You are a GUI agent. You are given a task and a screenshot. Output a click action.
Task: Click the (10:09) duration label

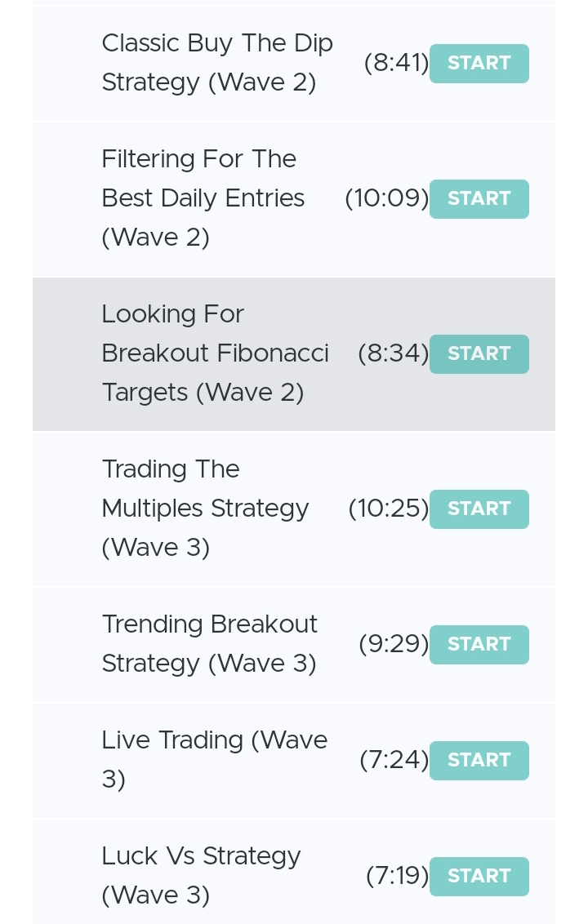click(x=387, y=198)
